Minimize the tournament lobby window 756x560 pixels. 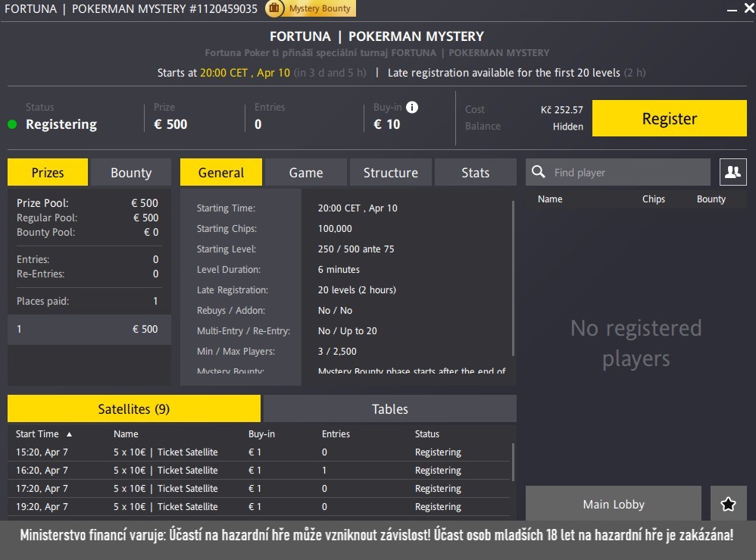point(730,9)
